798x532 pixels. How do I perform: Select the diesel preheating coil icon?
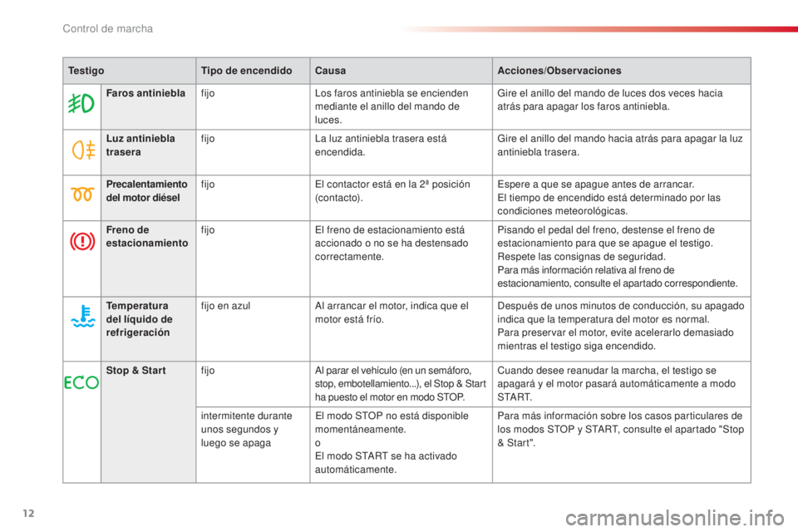[81, 196]
